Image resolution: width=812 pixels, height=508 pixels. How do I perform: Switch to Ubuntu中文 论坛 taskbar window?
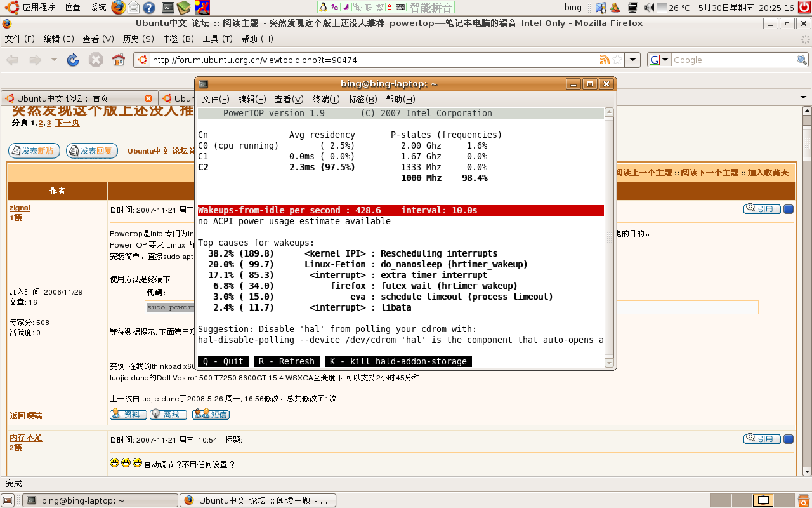tap(258, 500)
